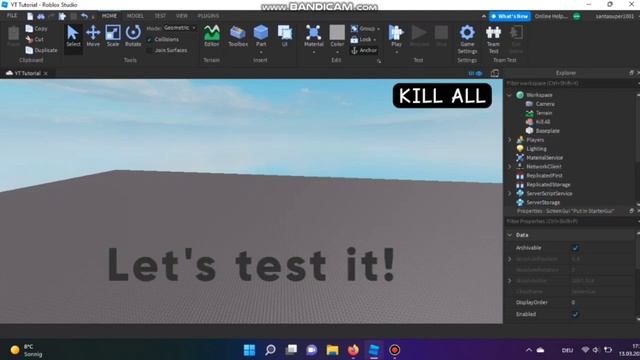
Task: Open the Play dropdown arrow
Action: [x=396, y=52]
